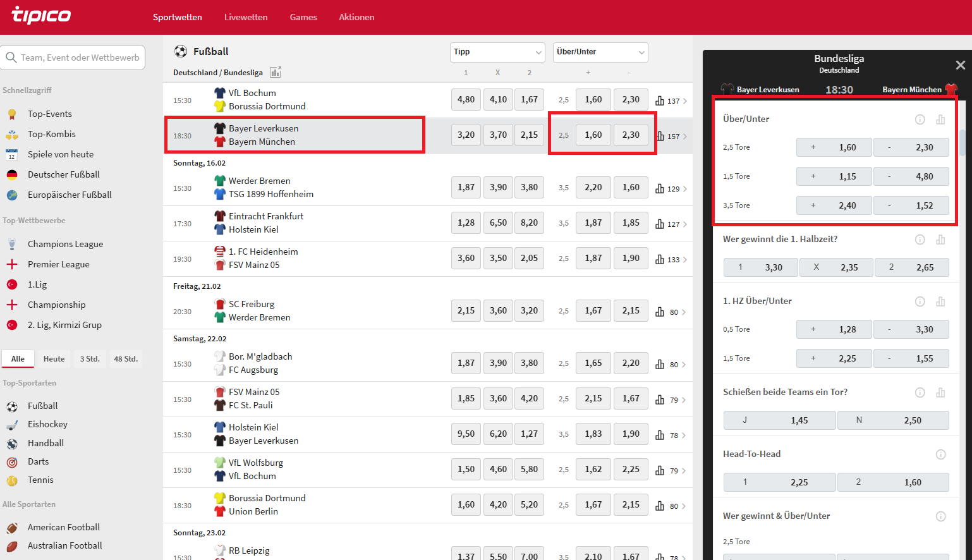Screen dimensions: 972x560
Task: Open Aktionen in top navigation
Action: [x=356, y=17]
